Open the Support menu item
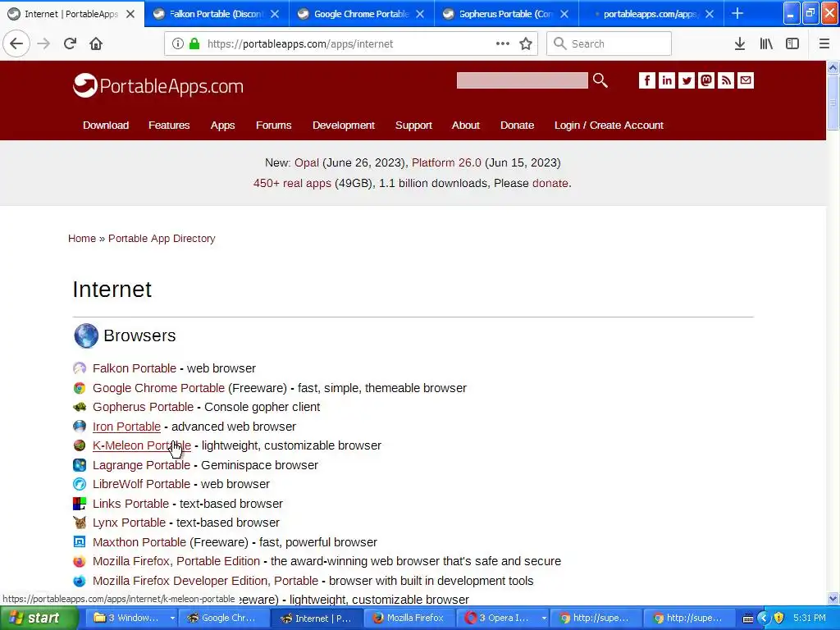This screenshot has width=840, height=630. tap(413, 126)
